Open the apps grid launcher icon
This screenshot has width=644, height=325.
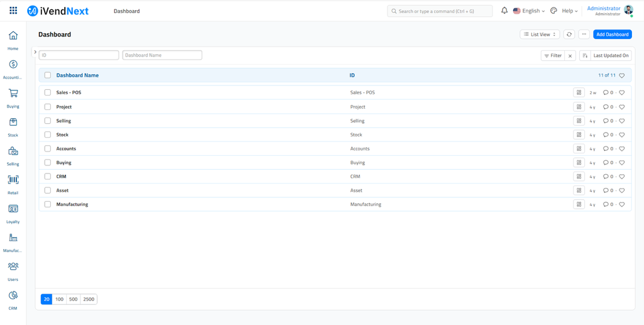click(x=13, y=11)
